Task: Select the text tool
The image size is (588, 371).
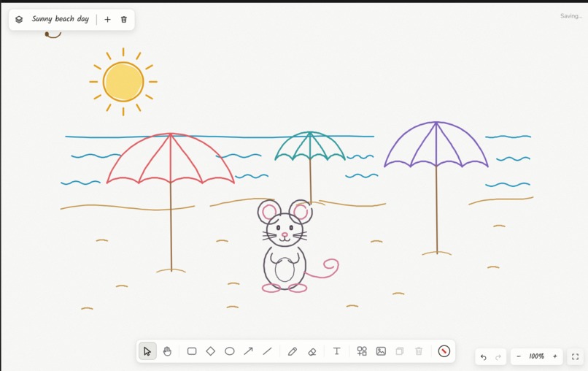Action: [337, 351]
